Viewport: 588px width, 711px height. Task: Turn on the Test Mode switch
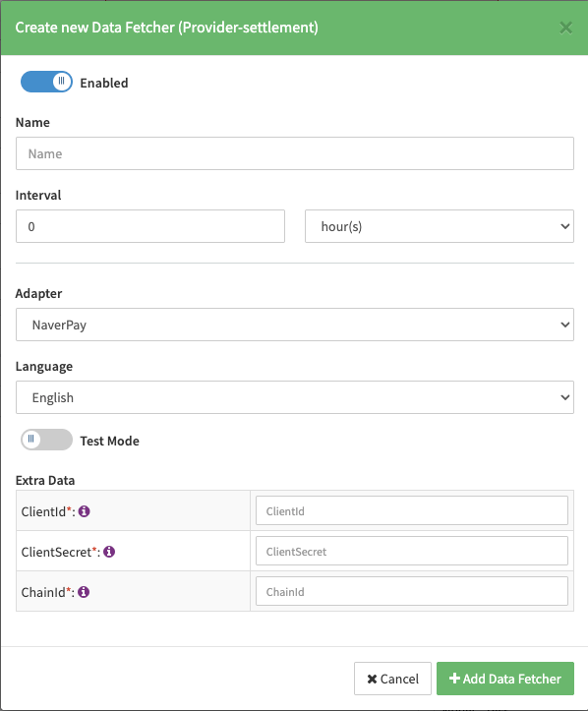[x=46, y=440]
